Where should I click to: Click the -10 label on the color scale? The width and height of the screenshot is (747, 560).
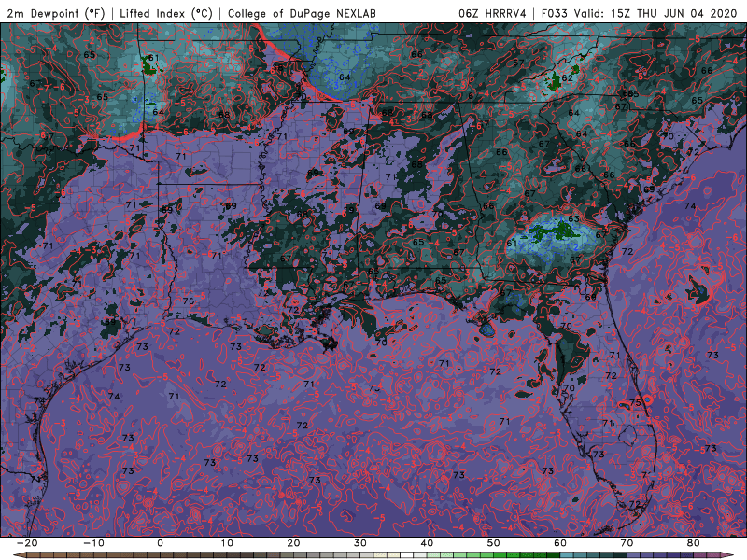pos(92,543)
